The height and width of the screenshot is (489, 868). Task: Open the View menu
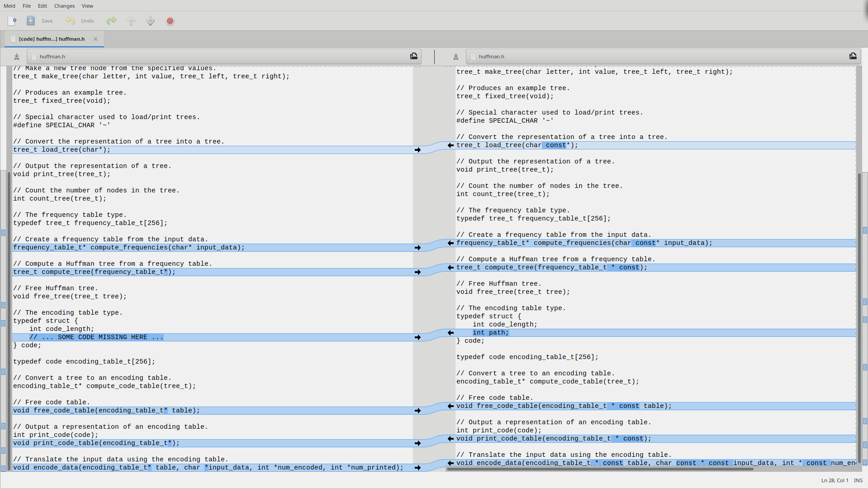(87, 6)
